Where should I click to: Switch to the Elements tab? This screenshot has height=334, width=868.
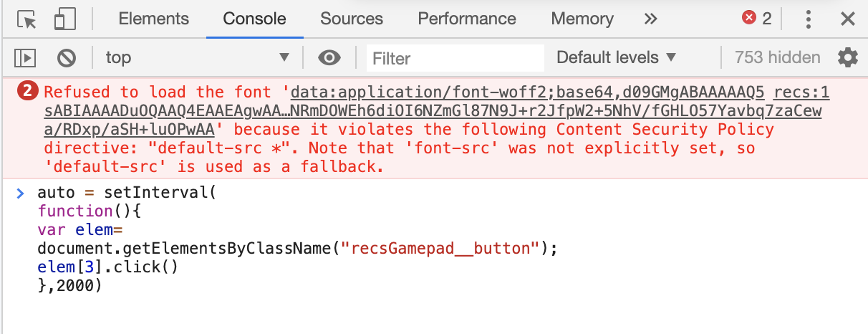click(154, 19)
